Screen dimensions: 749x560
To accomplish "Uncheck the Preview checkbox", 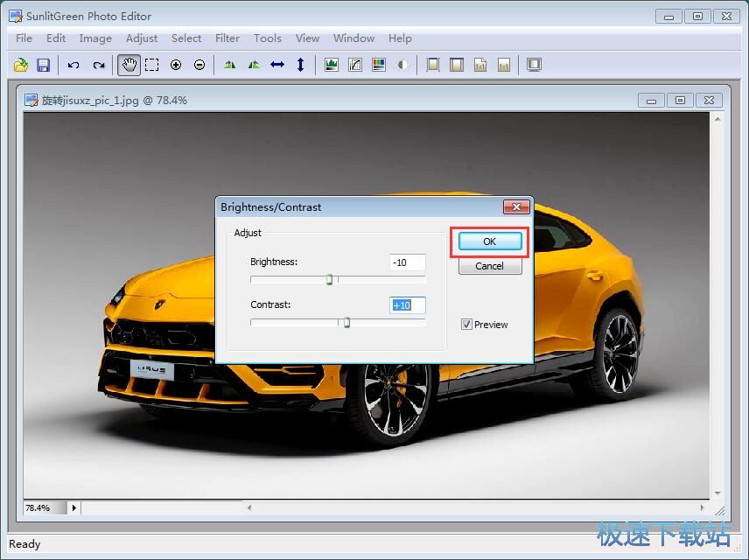I will [466, 325].
